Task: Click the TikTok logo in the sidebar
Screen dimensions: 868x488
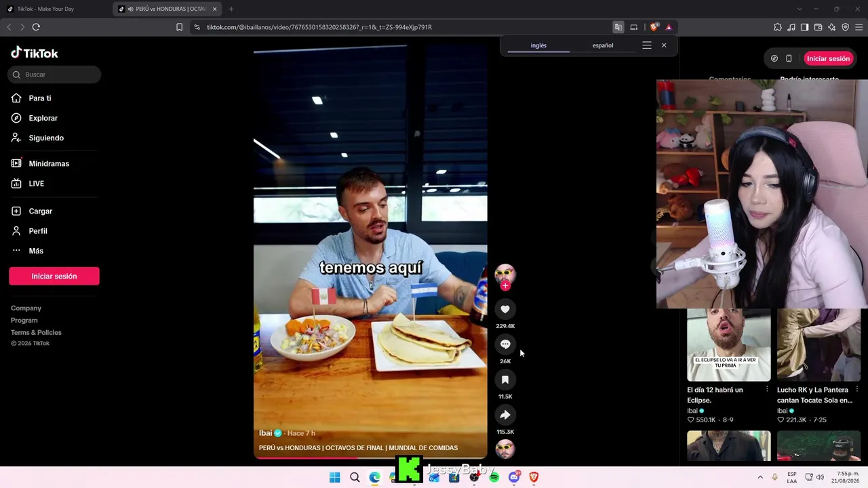Action: (35, 53)
